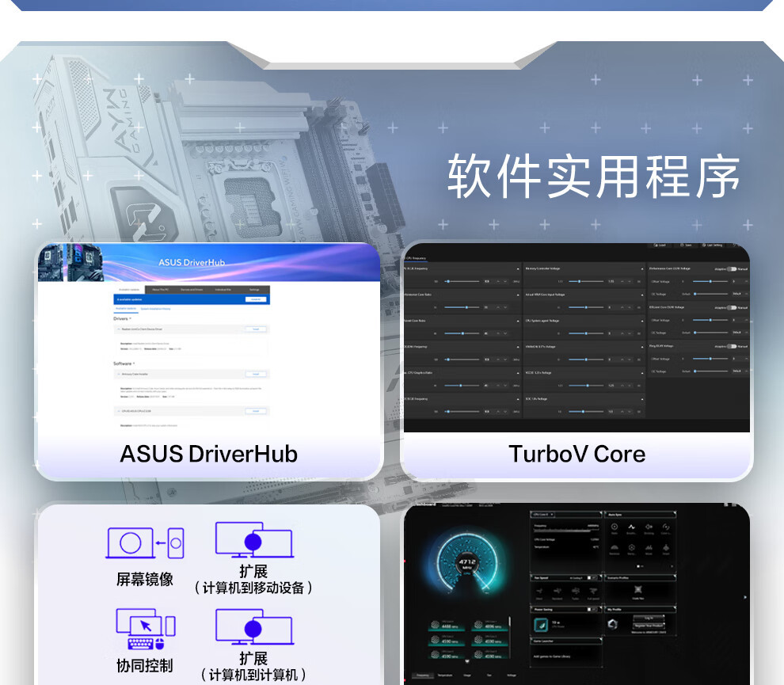Set fan speed to Full speed icon
Viewport: 784px width, 685px height.
click(593, 592)
